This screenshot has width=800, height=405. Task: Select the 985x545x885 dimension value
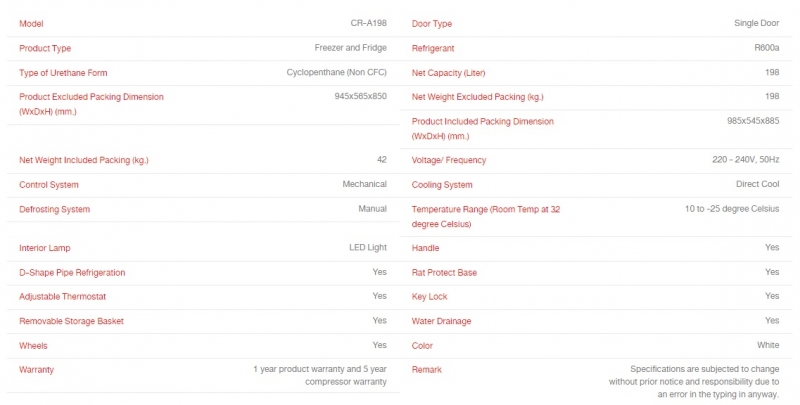[753, 121]
